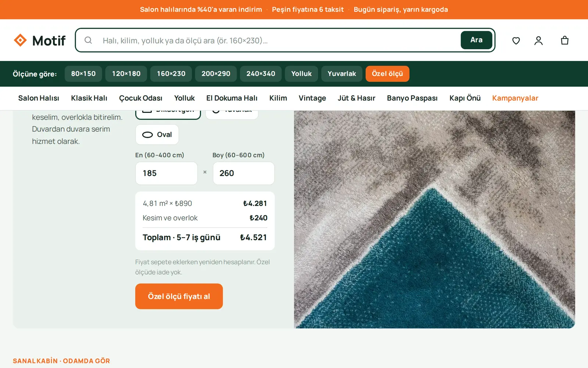Click Özel ölçü fiyatı al button
The width and height of the screenshot is (588, 368).
pyautogui.click(x=179, y=296)
